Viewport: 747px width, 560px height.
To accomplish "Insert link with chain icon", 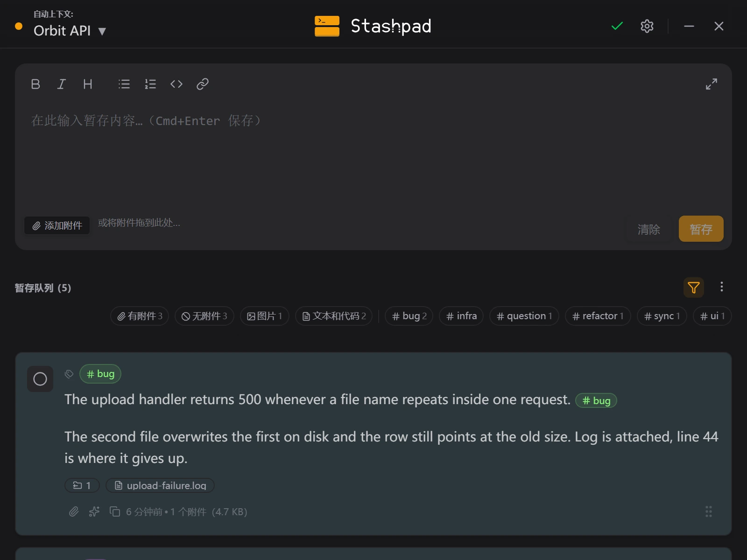I will click(203, 84).
